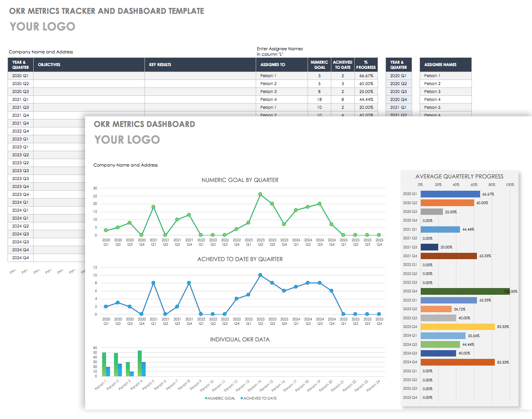Select the YOUR LOGO placeholder on the dashboard
532x419 pixels.
click(127, 140)
